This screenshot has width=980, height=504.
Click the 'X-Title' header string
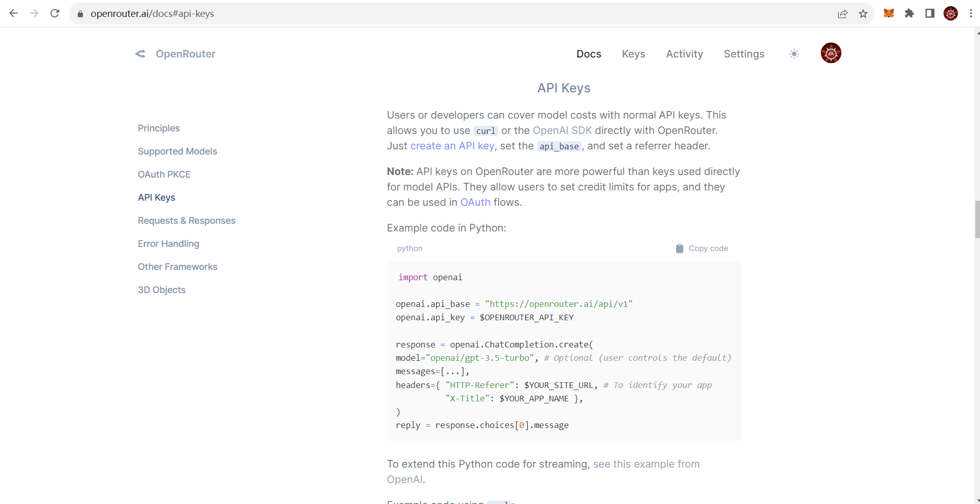(x=467, y=398)
